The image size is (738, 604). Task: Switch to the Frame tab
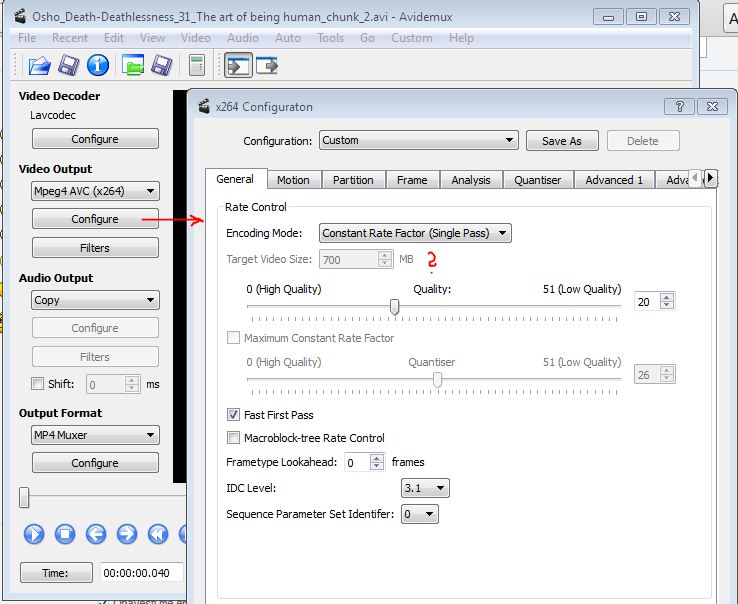click(x=412, y=180)
